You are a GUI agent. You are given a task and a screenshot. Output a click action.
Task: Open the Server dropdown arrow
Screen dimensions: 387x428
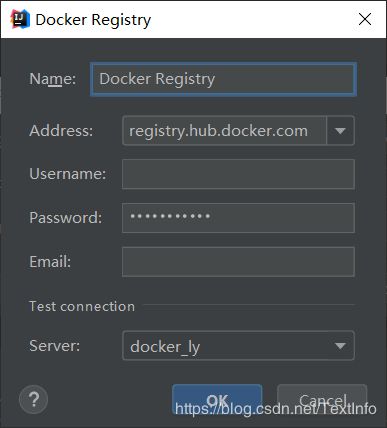[340, 346]
